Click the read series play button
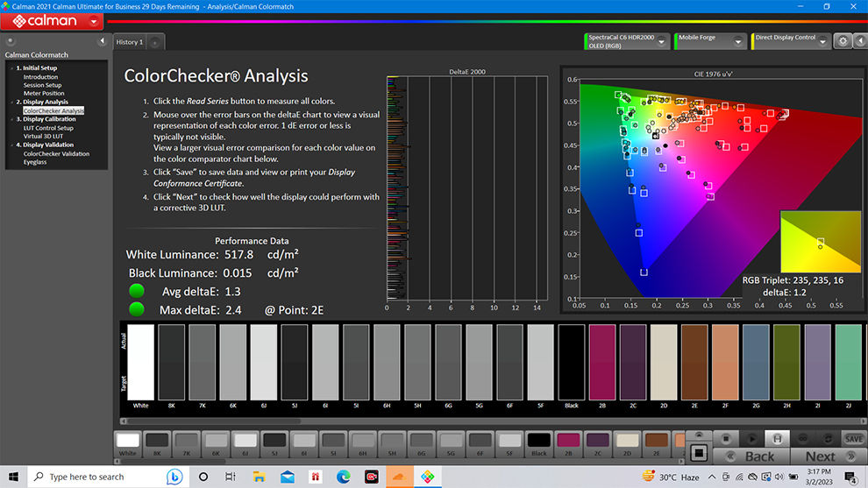Viewport: 868px width, 488px height. click(751, 439)
